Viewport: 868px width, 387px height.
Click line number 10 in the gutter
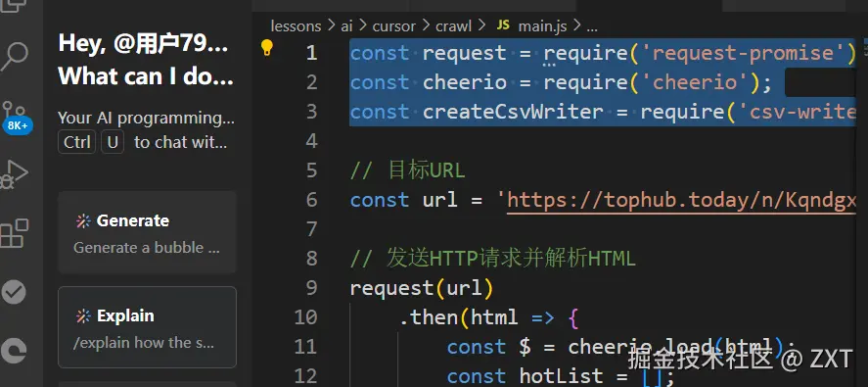305,317
